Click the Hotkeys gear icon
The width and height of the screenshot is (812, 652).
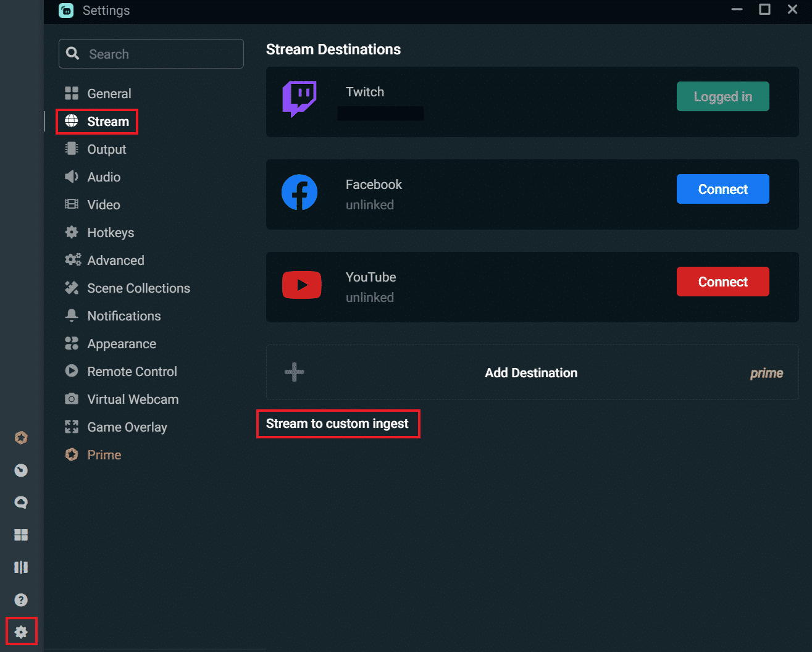pos(72,232)
